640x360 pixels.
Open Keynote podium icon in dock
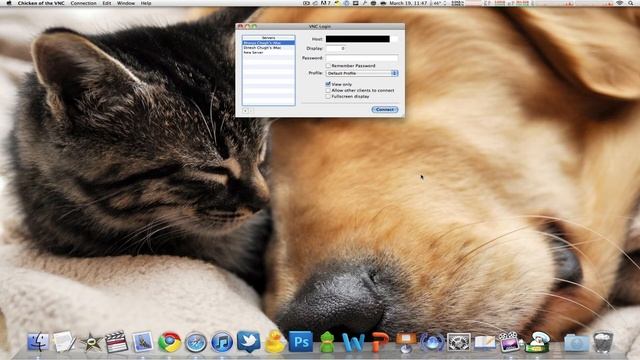[x=406, y=342]
